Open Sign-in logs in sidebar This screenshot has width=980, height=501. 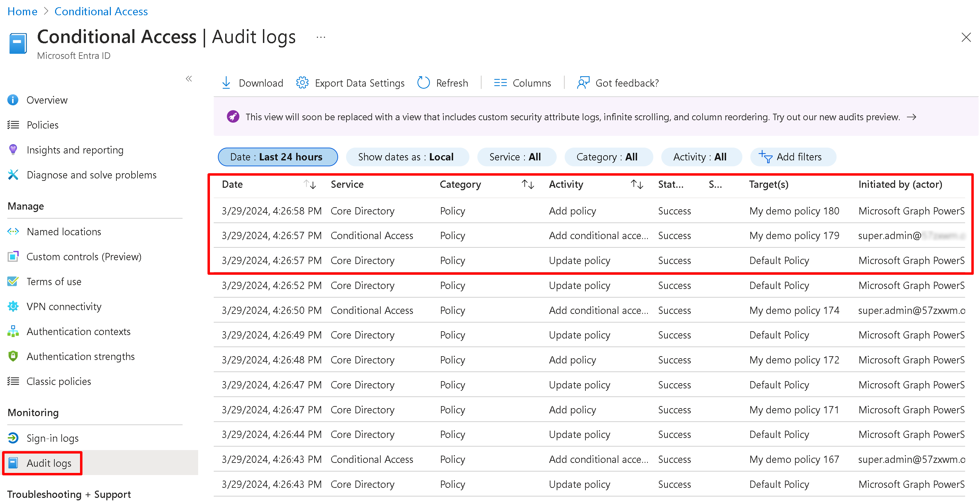[x=53, y=438]
